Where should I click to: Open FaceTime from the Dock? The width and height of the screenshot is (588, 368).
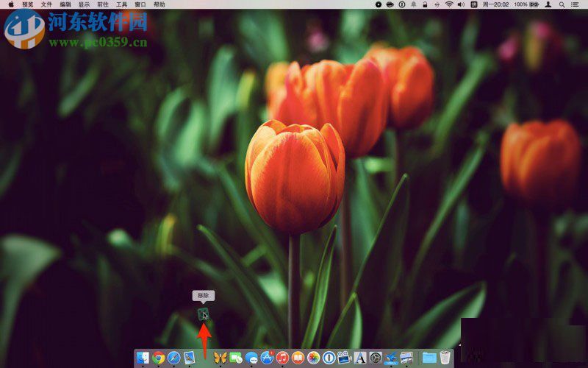[x=236, y=358]
